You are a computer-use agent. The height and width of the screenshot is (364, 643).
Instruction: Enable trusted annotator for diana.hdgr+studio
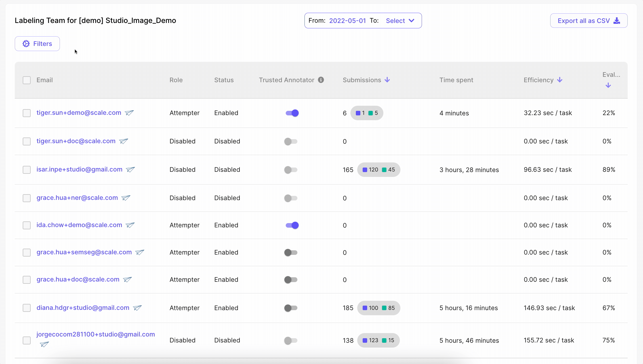pos(291,308)
